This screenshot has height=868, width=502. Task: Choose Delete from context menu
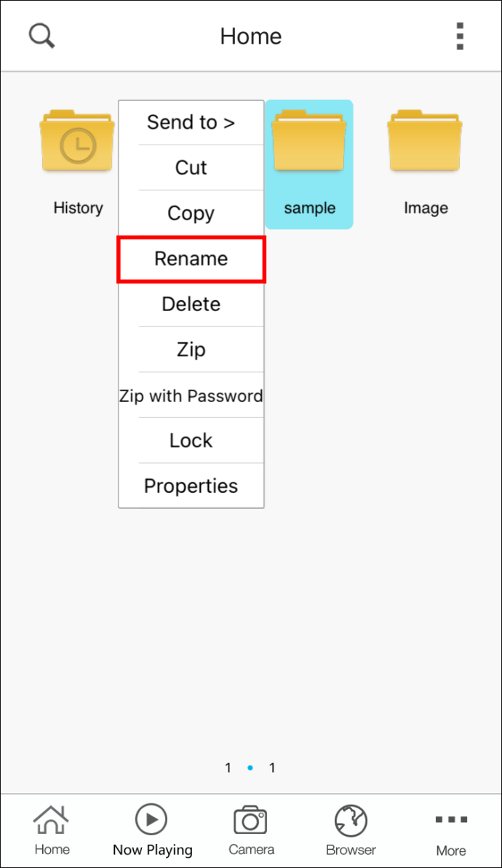(191, 304)
